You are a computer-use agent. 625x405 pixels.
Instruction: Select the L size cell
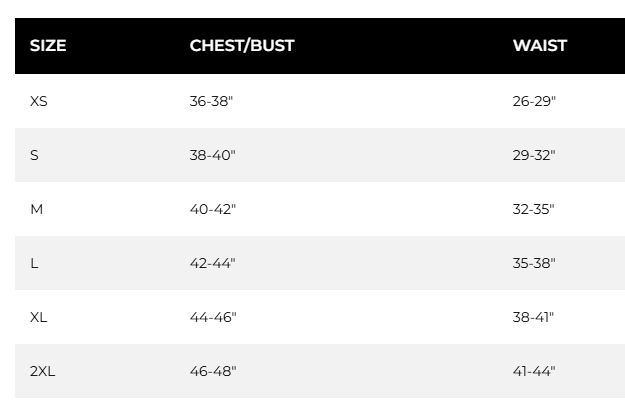[34, 263]
